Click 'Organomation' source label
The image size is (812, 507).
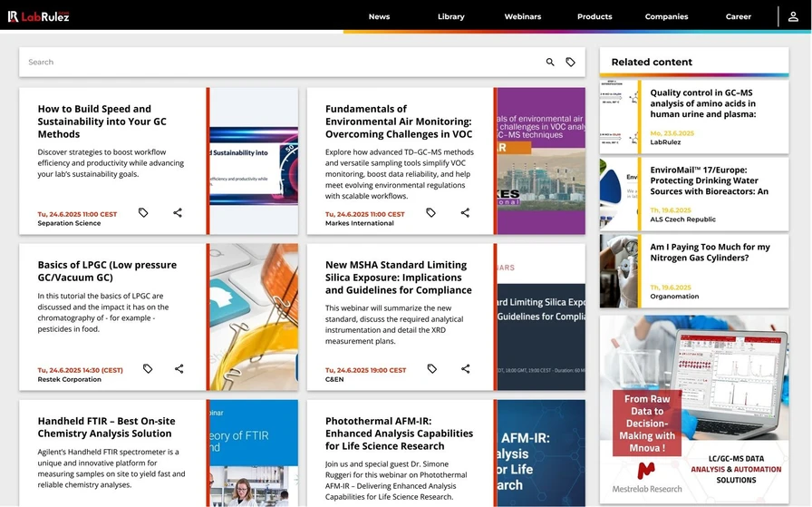click(x=674, y=297)
